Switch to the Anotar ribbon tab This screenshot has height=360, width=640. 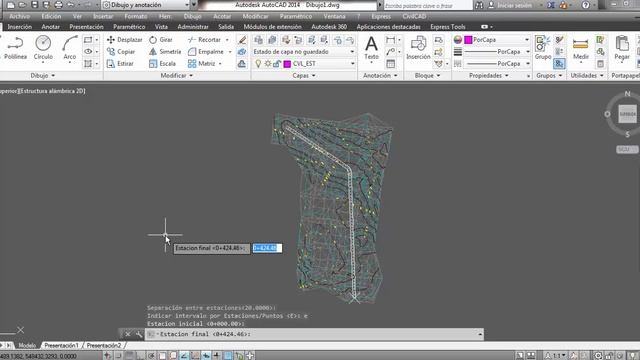(x=51, y=27)
